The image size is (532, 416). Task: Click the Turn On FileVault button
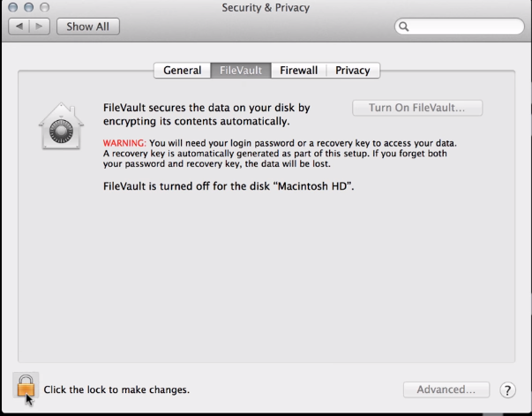pyautogui.click(x=417, y=108)
